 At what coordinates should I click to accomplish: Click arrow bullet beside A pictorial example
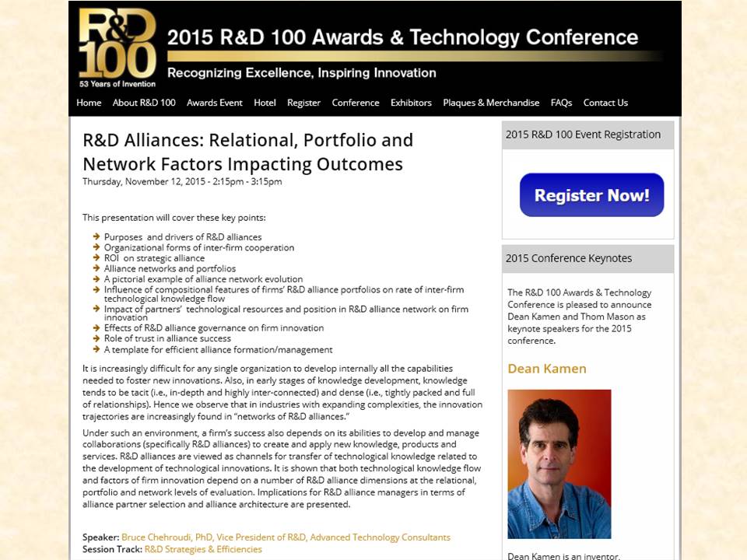96,278
